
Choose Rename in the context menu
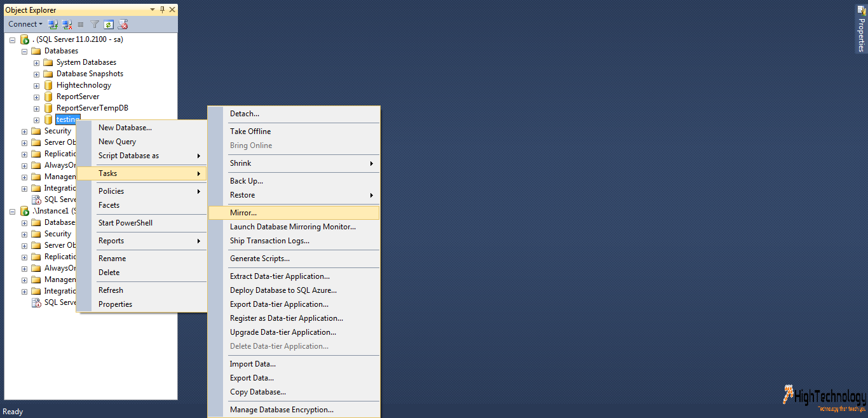pyautogui.click(x=142, y=259)
